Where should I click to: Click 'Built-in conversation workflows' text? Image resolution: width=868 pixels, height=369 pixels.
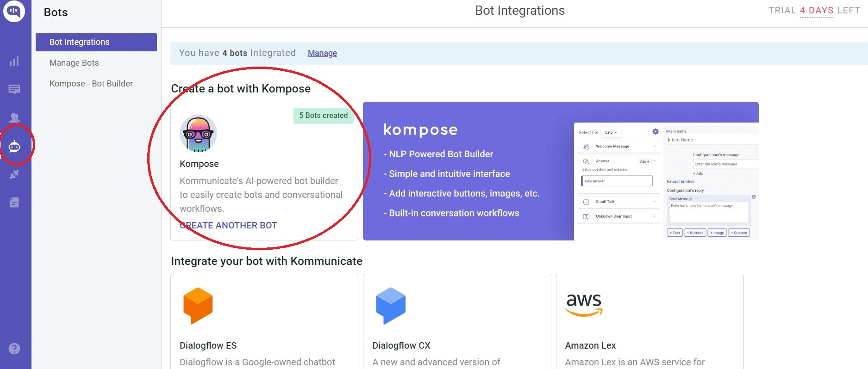[454, 213]
